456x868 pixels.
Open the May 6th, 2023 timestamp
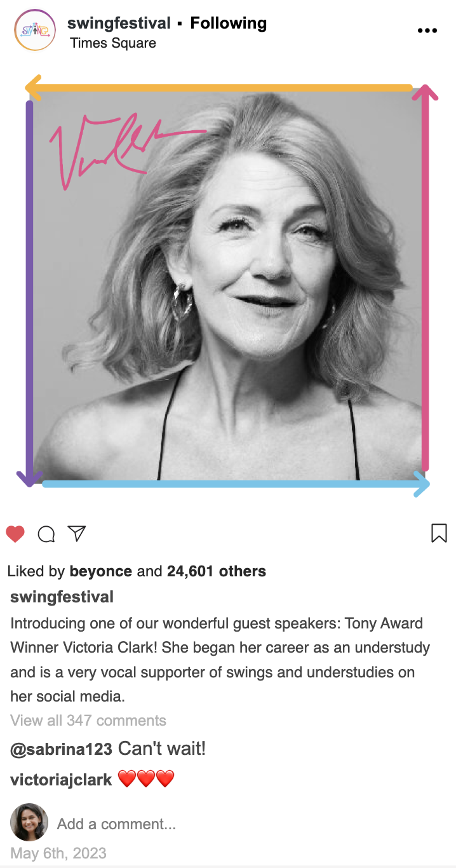(x=58, y=853)
